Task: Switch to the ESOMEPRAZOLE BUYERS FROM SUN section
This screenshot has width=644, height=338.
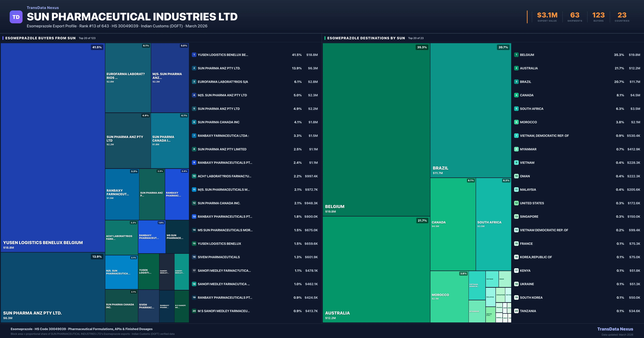Action: click(41, 38)
